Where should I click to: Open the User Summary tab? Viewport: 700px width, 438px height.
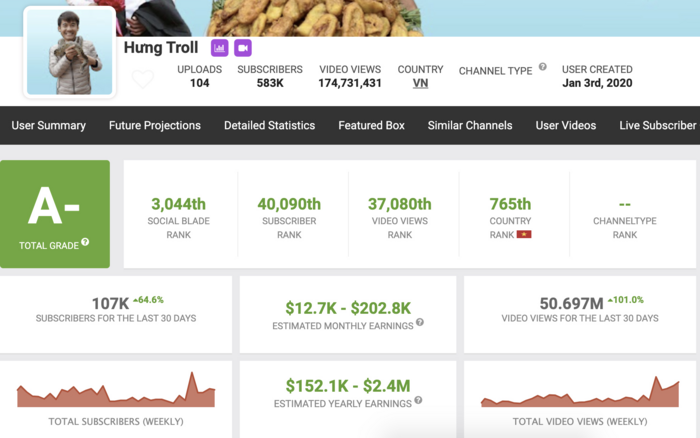tap(48, 125)
